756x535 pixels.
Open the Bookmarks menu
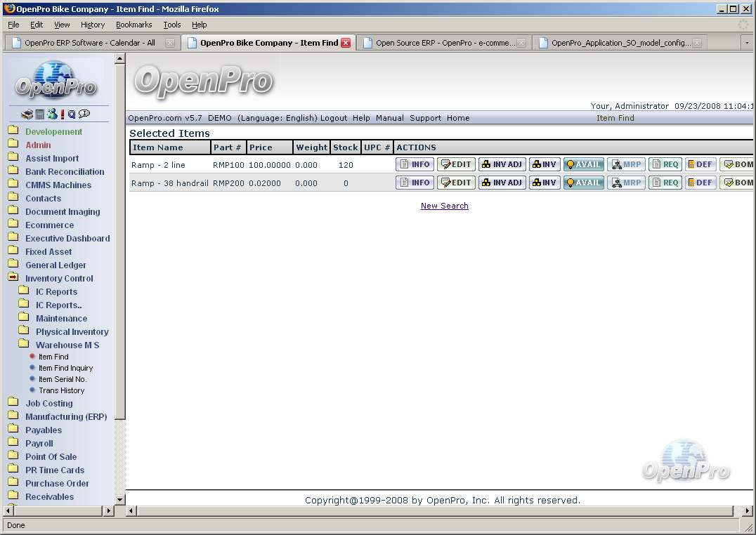133,25
